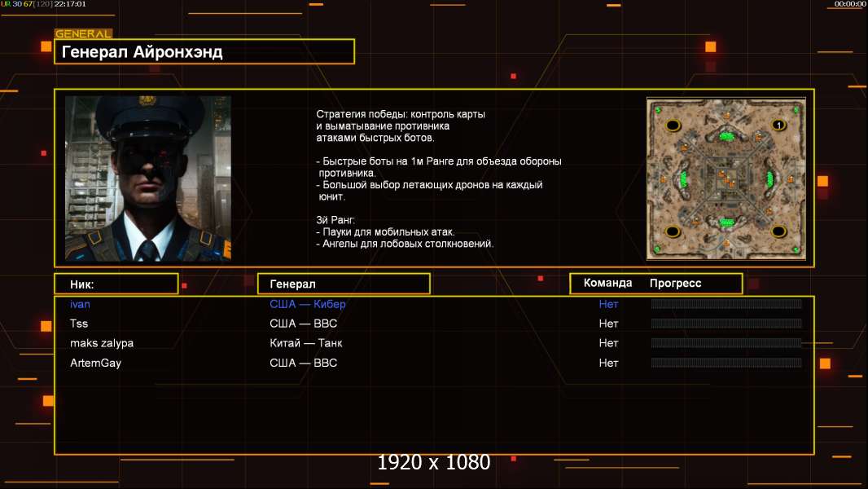Click the General Ironhand portrait image
This screenshot has width=868, height=489.
(x=148, y=178)
